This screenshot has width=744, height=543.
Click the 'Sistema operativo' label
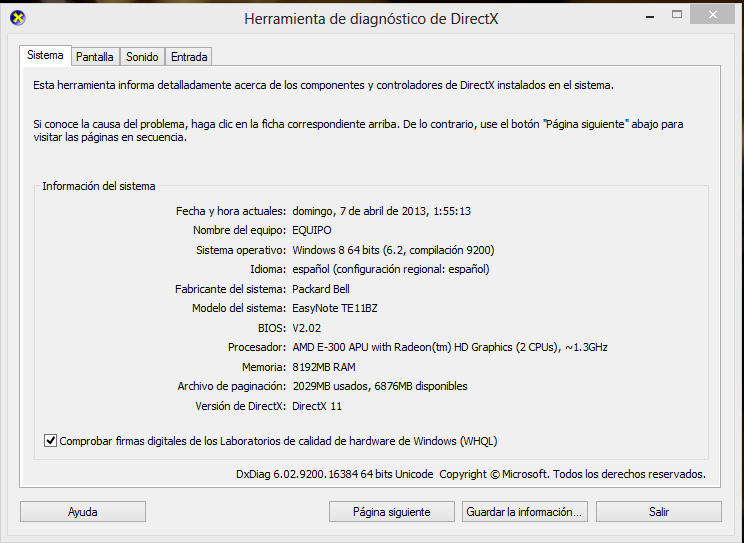(x=241, y=250)
